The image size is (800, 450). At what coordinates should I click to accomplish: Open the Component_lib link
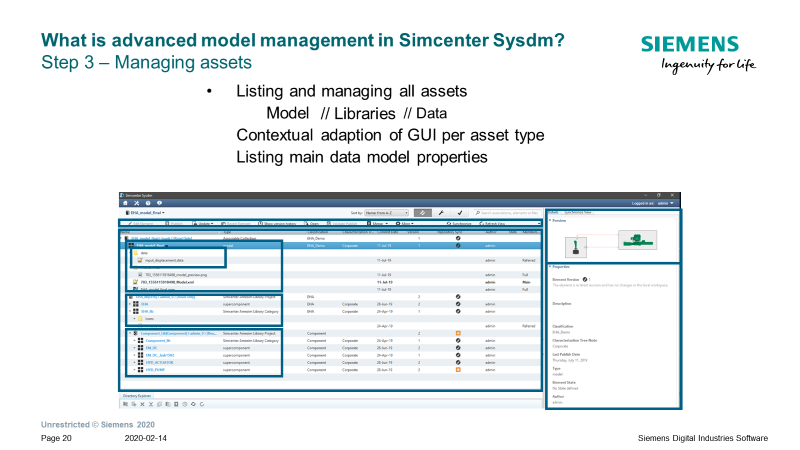click(x=158, y=340)
